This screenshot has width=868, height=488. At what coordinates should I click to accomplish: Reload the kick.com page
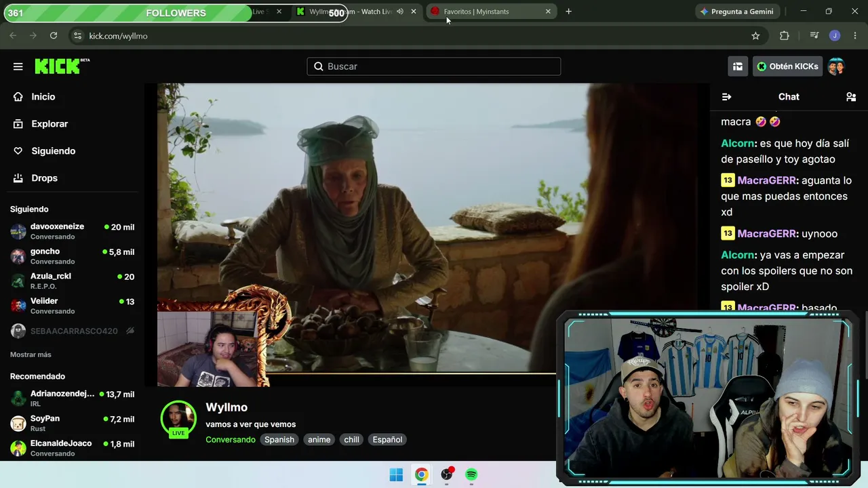tap(54, 36)
